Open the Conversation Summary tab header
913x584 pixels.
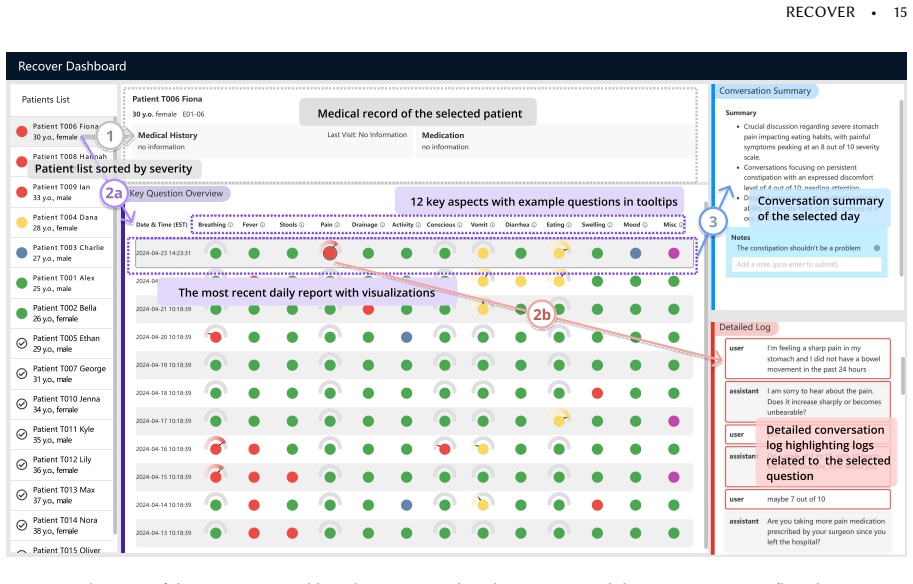click(765, 91)
